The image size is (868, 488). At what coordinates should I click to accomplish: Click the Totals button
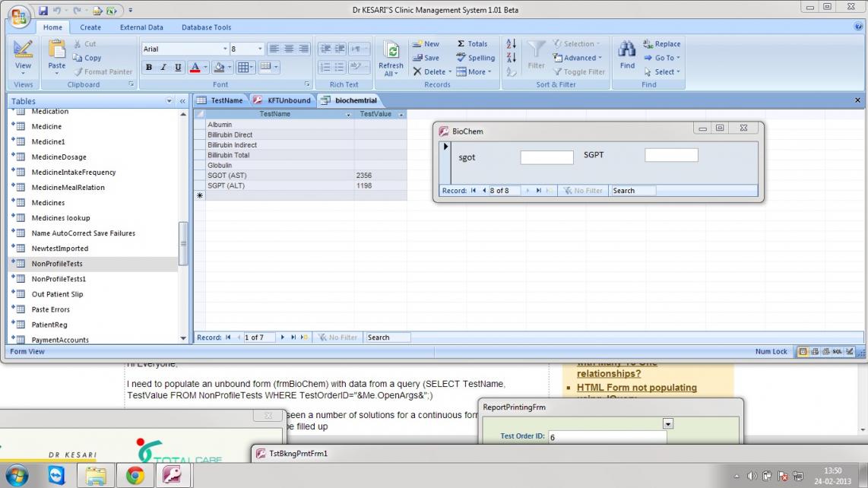coord(472,44)
